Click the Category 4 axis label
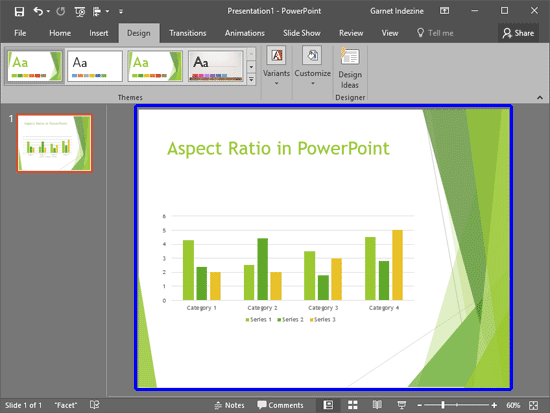550x413 pixels. tap(384, 308)
